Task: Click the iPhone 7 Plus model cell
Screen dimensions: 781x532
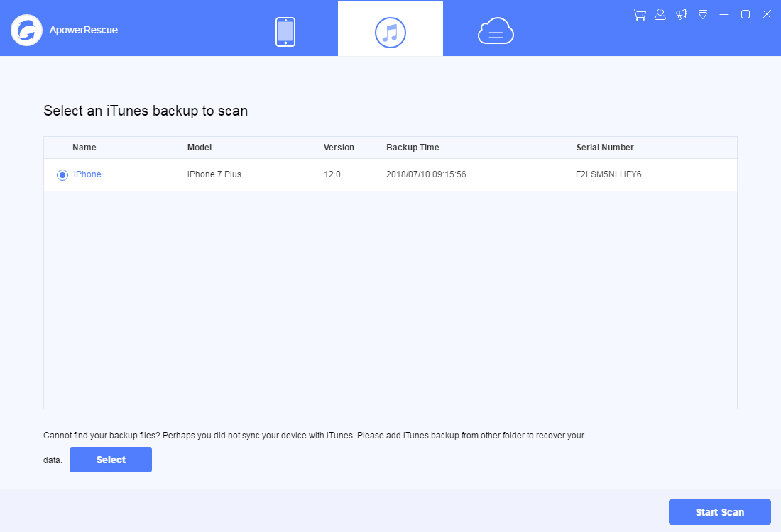Action: point(214,174)
